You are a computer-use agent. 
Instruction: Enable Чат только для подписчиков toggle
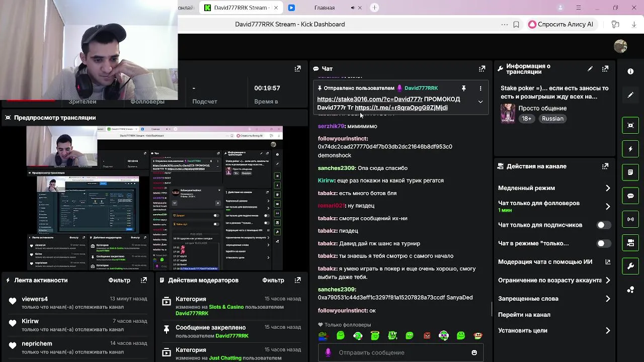click(604, 225)
